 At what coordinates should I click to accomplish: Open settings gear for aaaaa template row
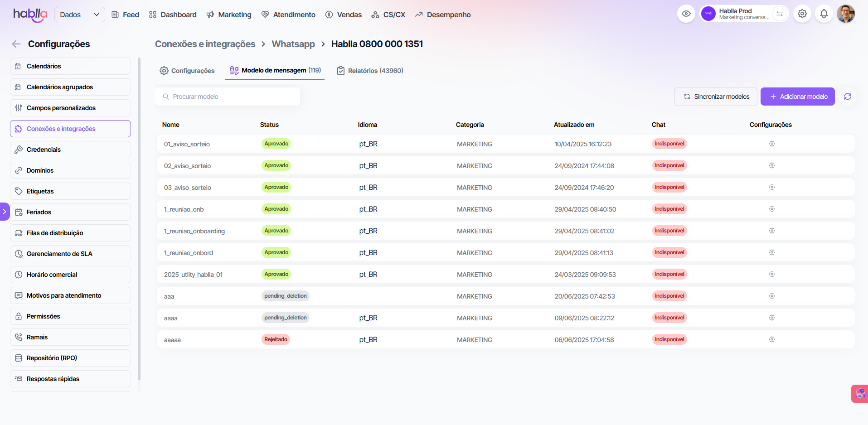(x=771, y=340)
